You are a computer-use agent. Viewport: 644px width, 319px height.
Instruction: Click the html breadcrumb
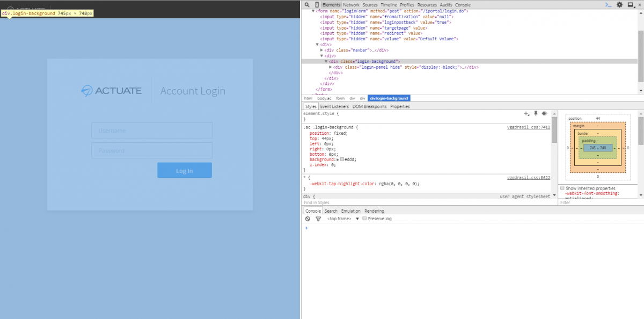pyautogui.click(x=308, y=98)
